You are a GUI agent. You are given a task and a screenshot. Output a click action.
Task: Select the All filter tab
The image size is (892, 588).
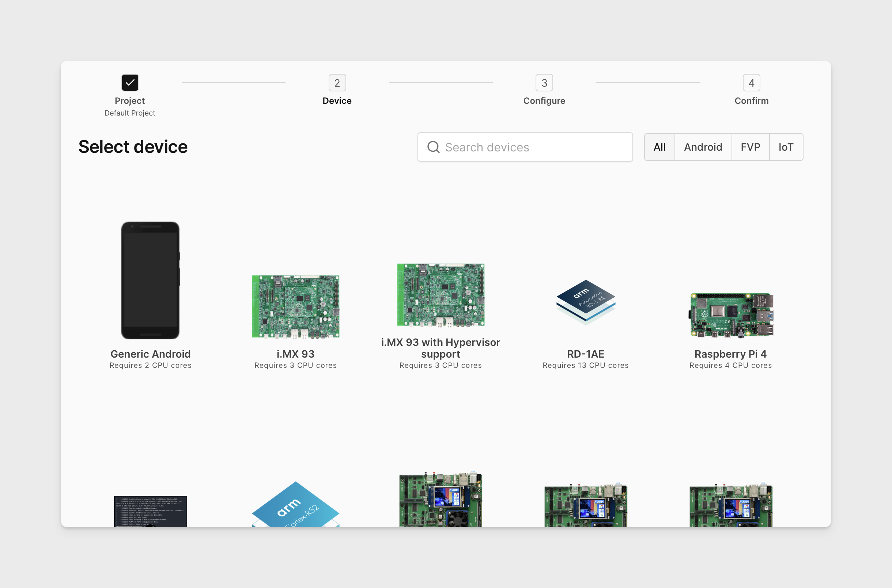click(x=659, y=147)
